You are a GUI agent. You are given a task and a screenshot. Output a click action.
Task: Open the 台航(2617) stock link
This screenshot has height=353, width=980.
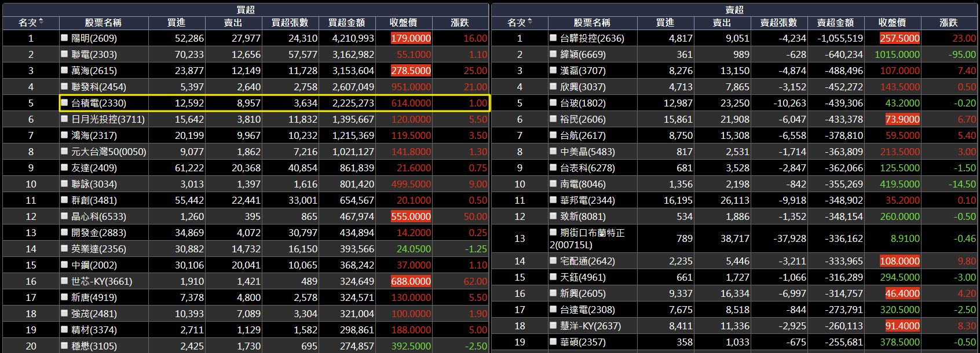[583, 135]
